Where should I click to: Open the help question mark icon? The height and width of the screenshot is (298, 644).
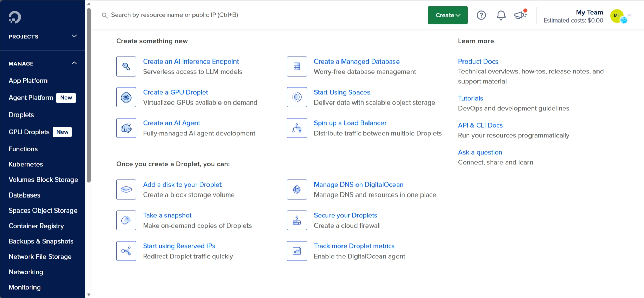tap(481, 15)
